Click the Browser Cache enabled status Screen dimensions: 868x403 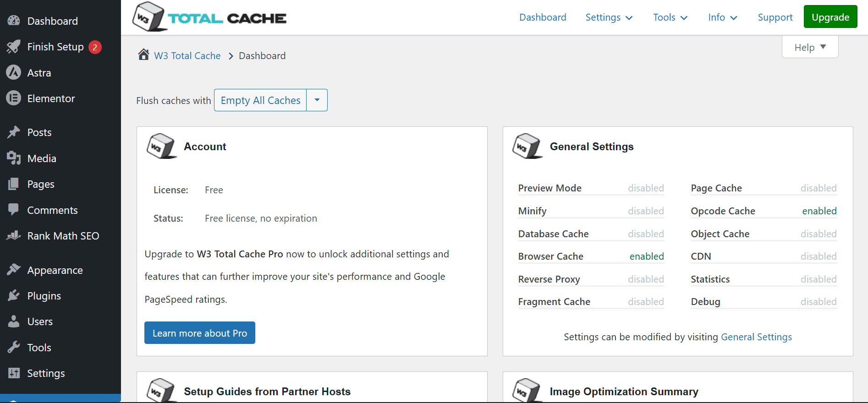point(647,256)
